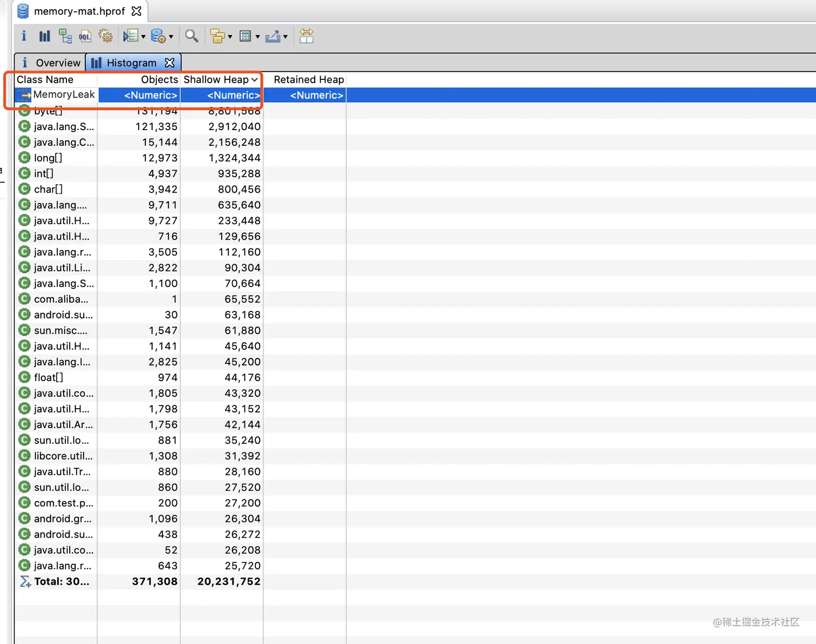Image resolution: width=816 pixels, height=644 pixels.
Task: Click the class icon of the float[] row
Action: coord(24,377)
